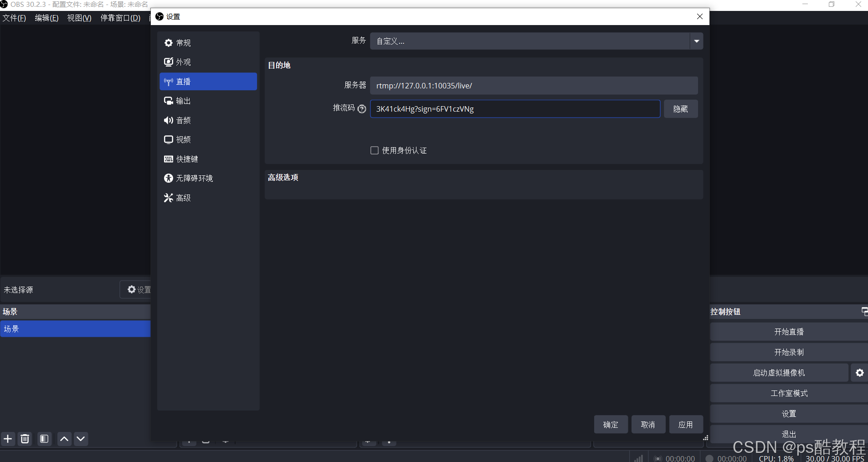
Task: Hide the stream key with 隐藏
Action: 681,109
